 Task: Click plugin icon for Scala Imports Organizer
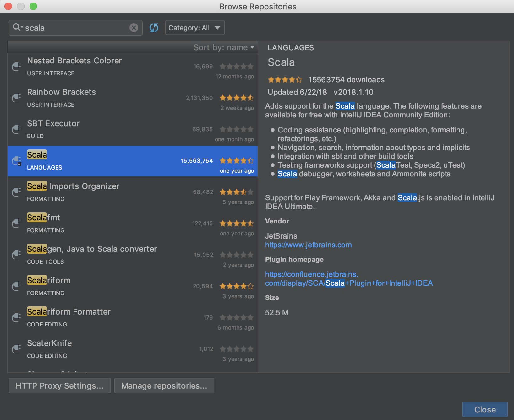coord(16,192)
